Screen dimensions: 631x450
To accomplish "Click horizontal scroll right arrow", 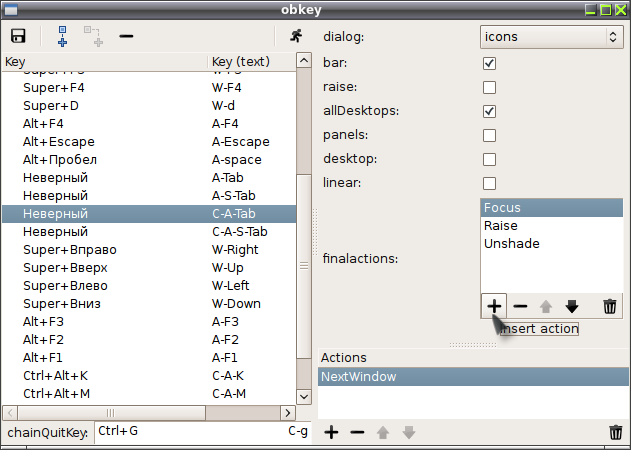I will (x=288, y=413).
